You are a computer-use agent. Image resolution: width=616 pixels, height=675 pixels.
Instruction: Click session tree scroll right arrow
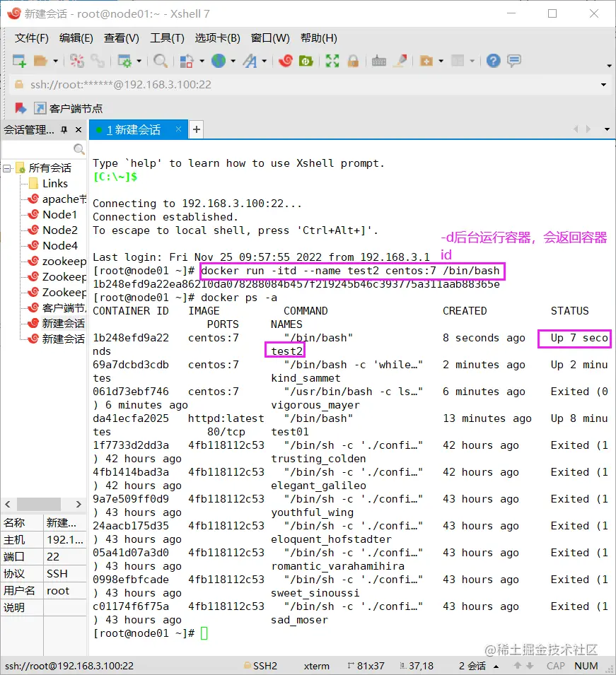[79, 504]
